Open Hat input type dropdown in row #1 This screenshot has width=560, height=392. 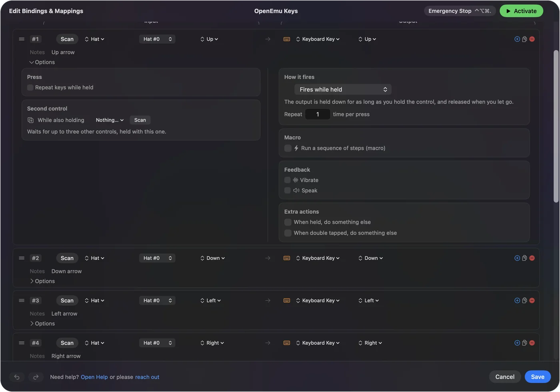[x=94, y=39]
